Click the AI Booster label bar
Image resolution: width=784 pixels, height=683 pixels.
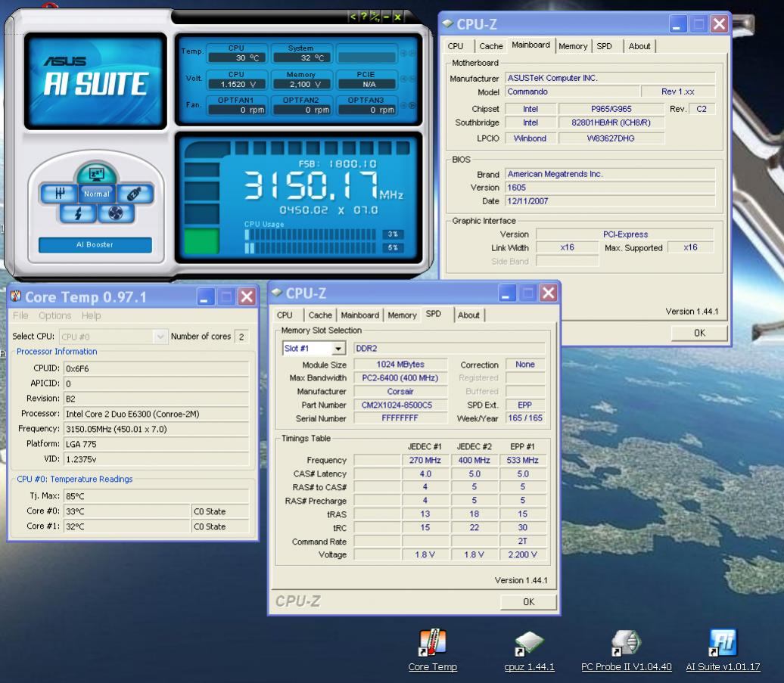(95, 245)
